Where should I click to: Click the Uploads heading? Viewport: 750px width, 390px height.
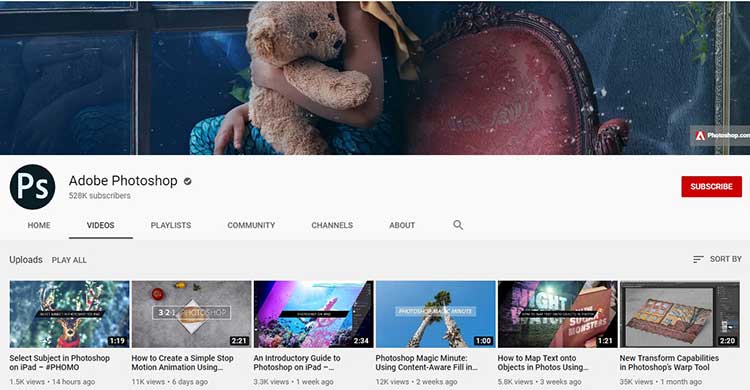(x=26, y=259)
